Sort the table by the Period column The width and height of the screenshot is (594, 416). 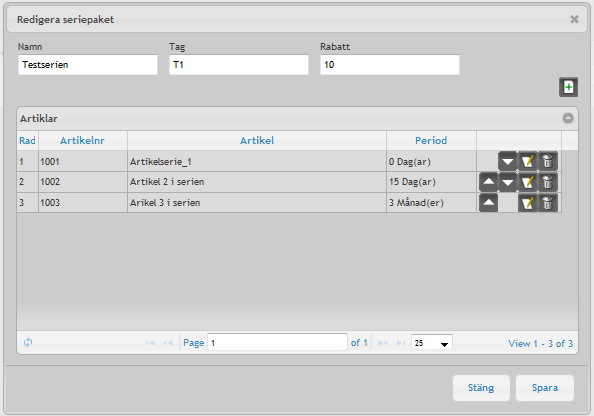click(x=431, y=141)
